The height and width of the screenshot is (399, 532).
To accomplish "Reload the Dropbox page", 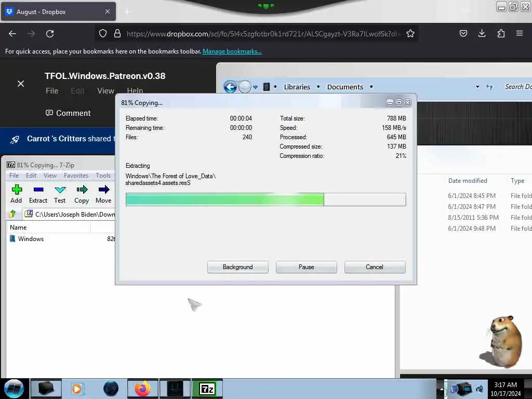I will pyautogui.click(x=50, y=34).
